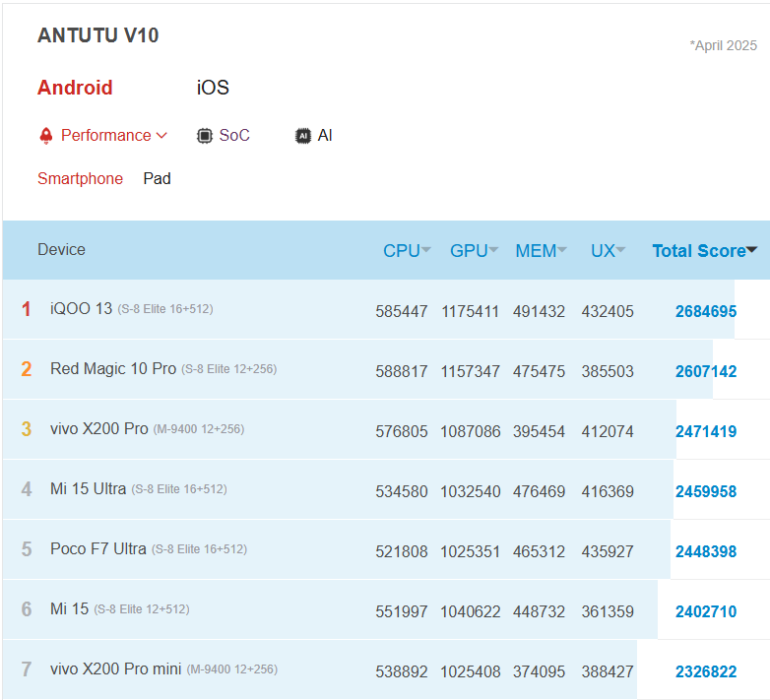Click vivo X200 Pro GPU score 1087086
This screenshot has width=770, height=700.
470,431
